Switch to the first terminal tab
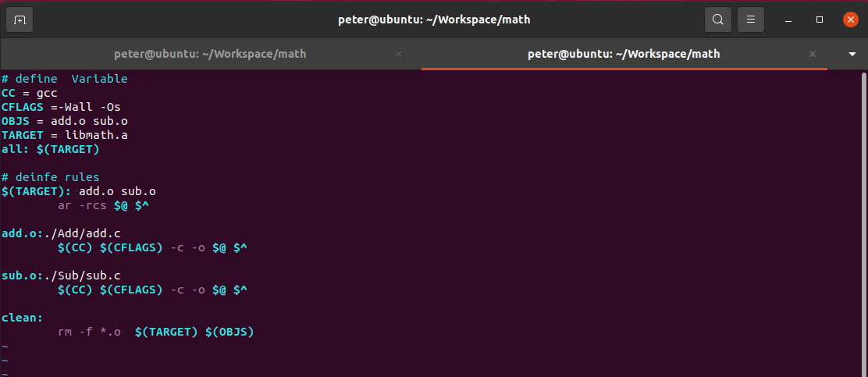 210,54
